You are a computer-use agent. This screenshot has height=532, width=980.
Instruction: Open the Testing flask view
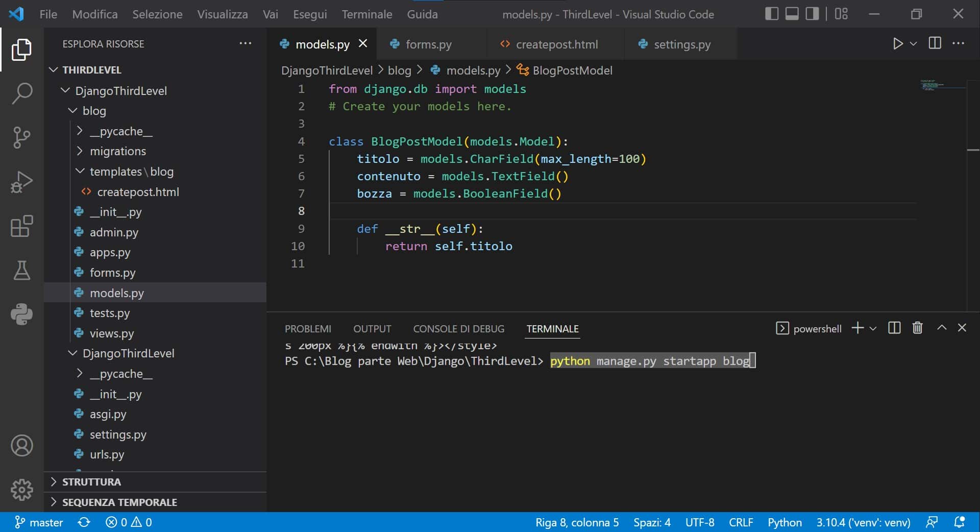pos(21,270)
